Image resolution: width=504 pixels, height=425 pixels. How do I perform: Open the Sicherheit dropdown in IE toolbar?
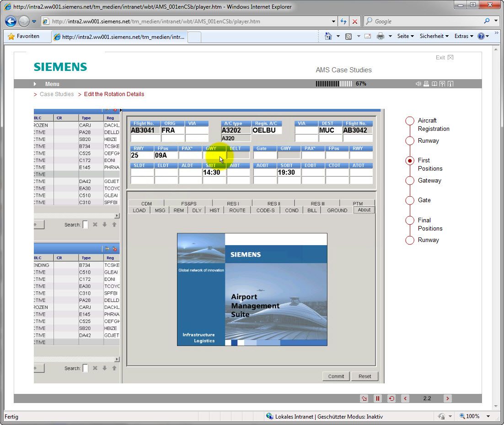click(x=434, y=36)
